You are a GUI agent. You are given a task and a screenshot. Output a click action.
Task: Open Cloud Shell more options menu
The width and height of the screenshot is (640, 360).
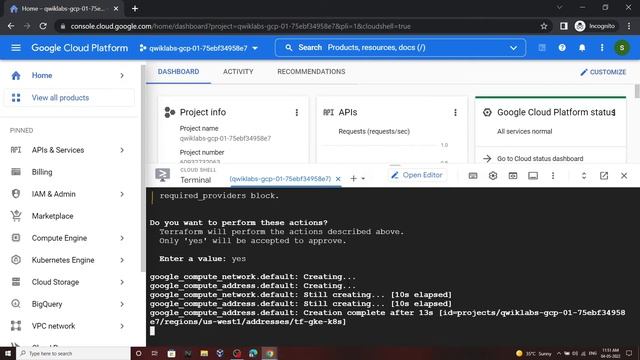553,176
